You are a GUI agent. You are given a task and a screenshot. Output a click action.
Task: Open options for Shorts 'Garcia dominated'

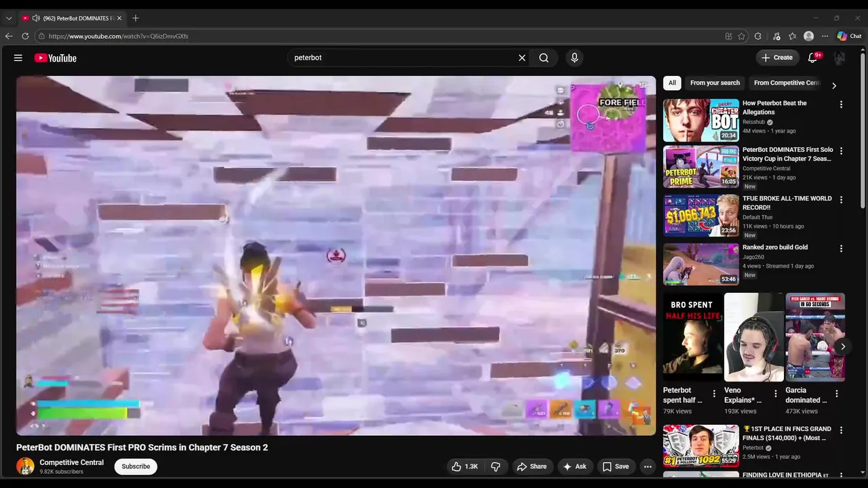837,393
